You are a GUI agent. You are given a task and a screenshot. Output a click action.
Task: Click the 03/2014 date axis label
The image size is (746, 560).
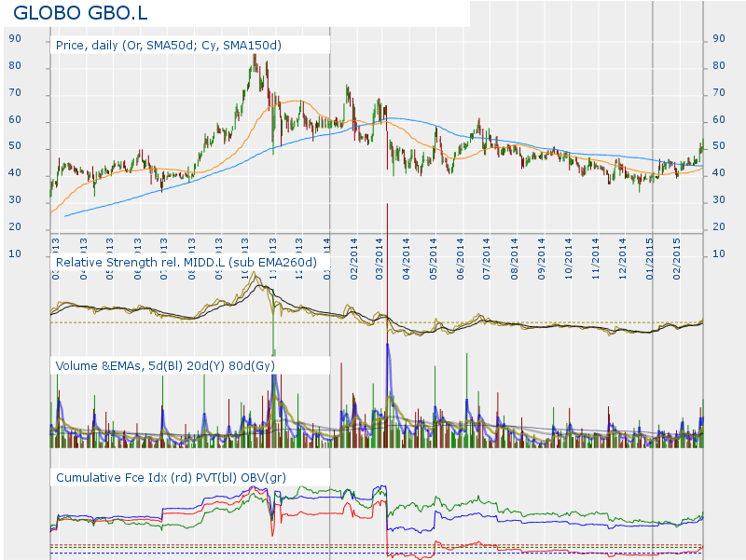pyautogui.click(x=380, y=259)
